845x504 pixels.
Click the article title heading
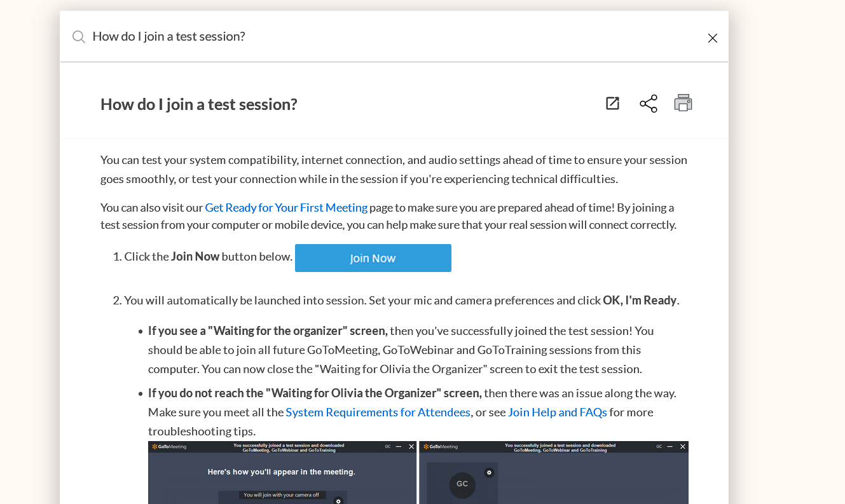pyautogui.click(x=198, y=104)
